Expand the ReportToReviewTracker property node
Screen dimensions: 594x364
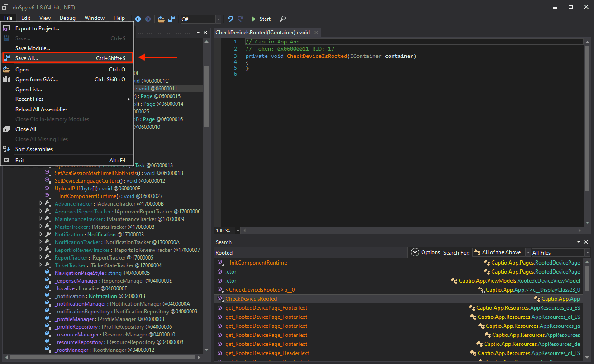click(x=41, y=250)
